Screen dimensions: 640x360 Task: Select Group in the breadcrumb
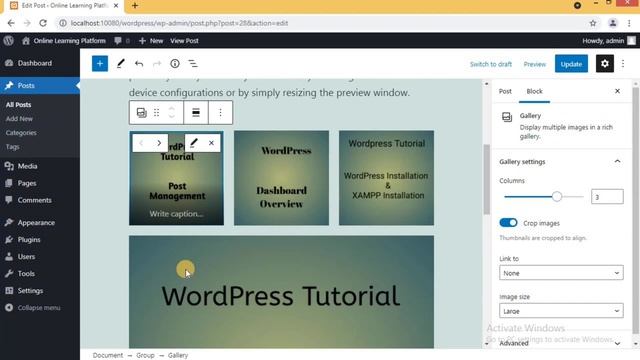click(145, 355)
